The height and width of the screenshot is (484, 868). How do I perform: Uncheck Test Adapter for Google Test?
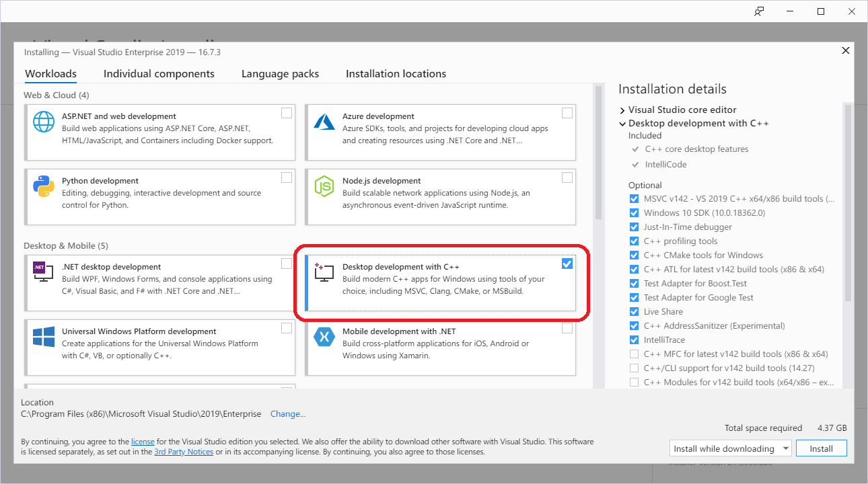(x=634, y=298)
